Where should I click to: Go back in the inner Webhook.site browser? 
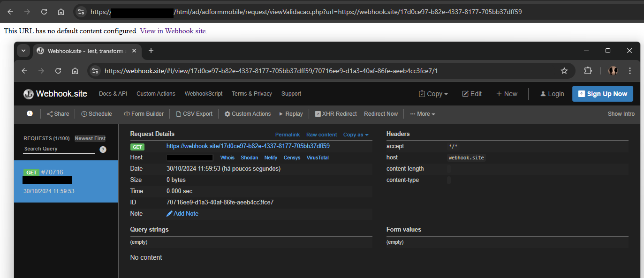[24, 71]
